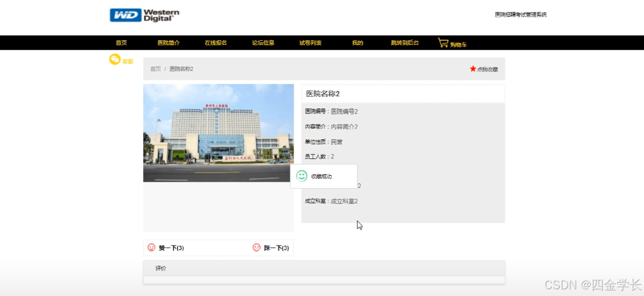The width and height of the screenshot is (644, 296).
Task: Click 首页 breadcrumb link
Action: [x=155, y=69]
